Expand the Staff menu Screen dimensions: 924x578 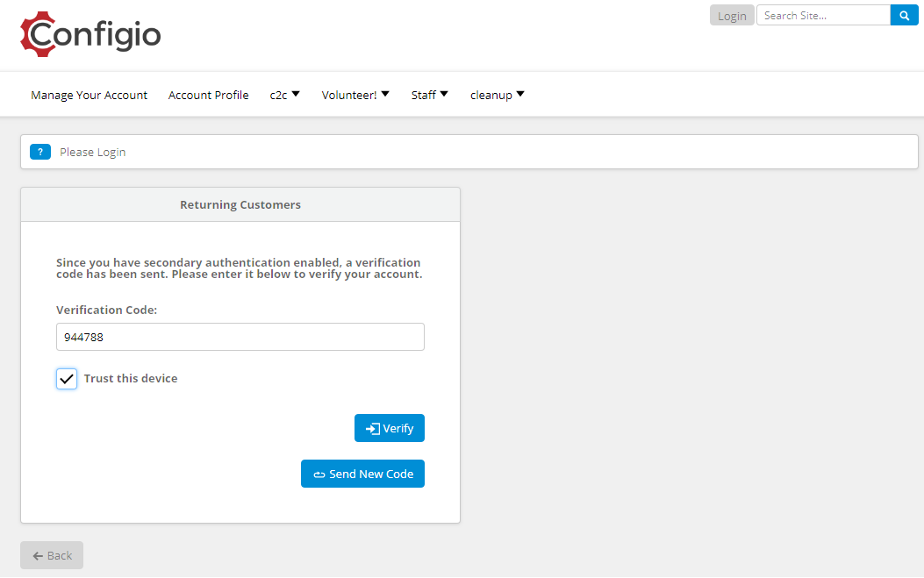pos(430,95)
